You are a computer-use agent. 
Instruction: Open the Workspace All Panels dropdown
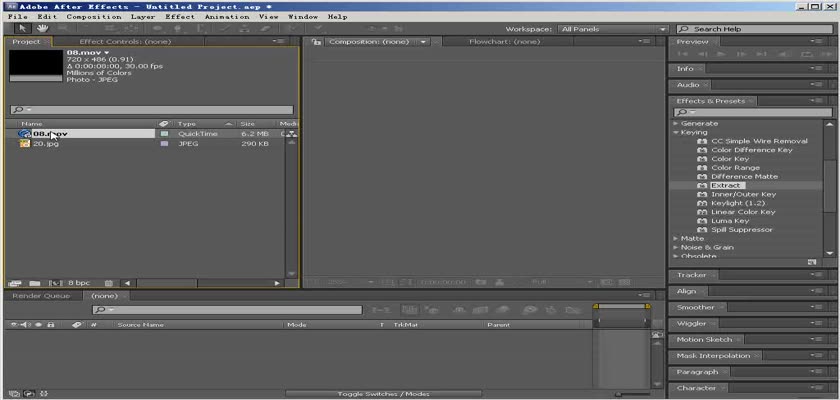pos(613,29)
